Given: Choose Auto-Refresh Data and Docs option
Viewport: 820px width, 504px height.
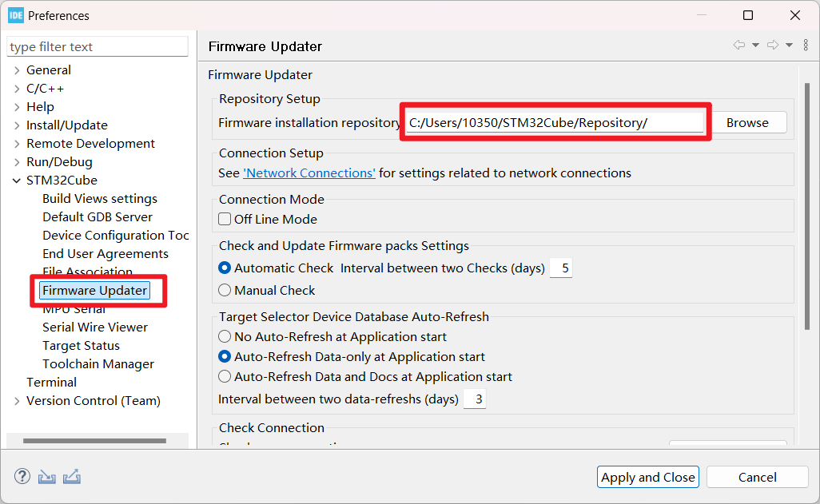Looking at the screenshot, I should tap(225, 376).
